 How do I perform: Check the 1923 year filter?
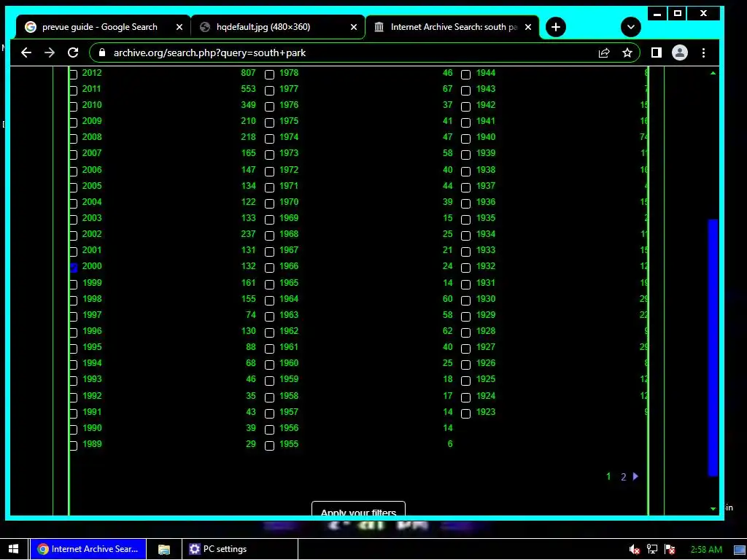click(466, 413)
